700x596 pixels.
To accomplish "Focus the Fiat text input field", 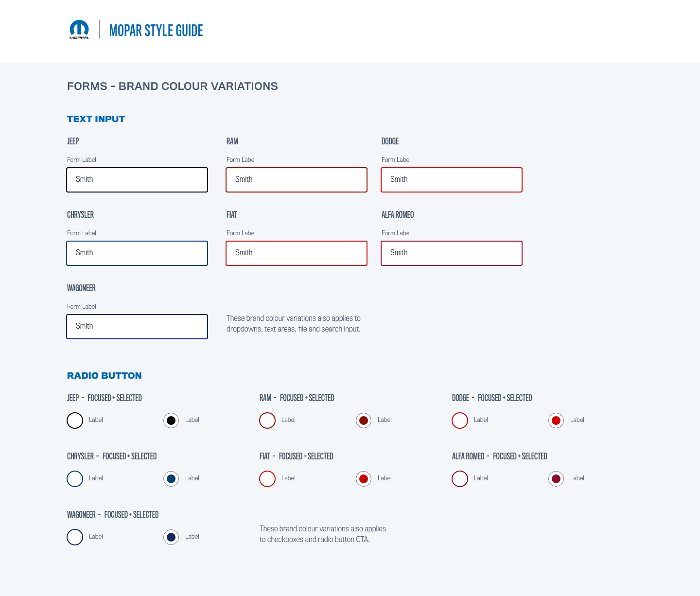I will 297,253.
